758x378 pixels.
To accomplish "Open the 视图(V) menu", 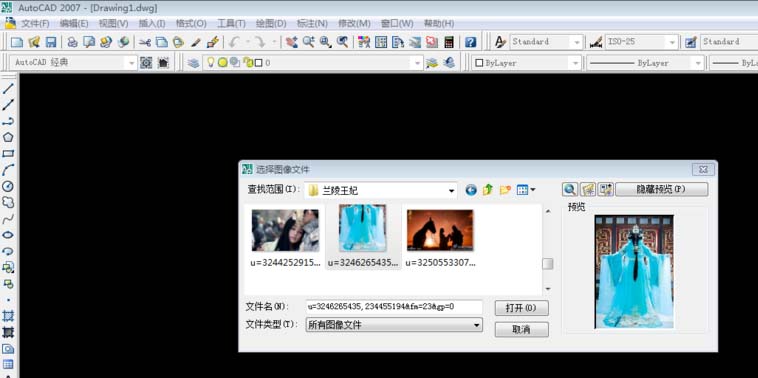I will 114,23.
